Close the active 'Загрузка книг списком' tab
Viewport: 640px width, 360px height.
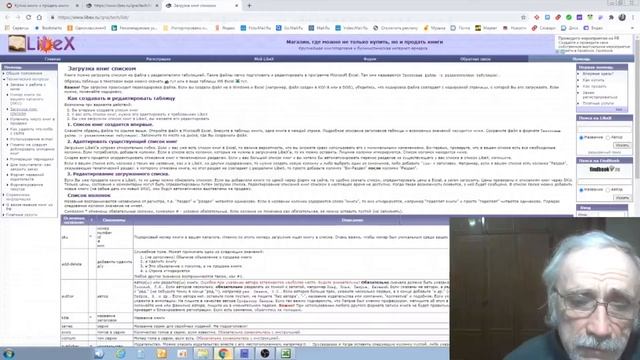point(237,6)
